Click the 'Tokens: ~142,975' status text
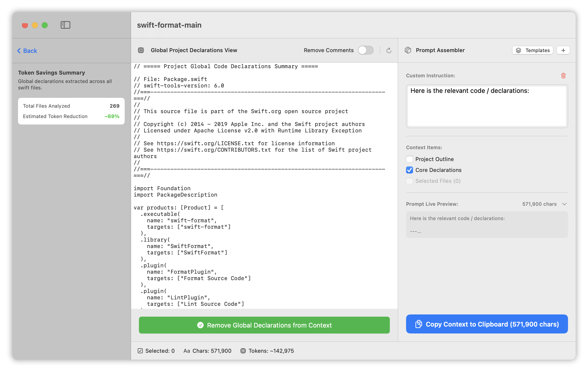This screenshot has width=588, height=372. point(271,351)
